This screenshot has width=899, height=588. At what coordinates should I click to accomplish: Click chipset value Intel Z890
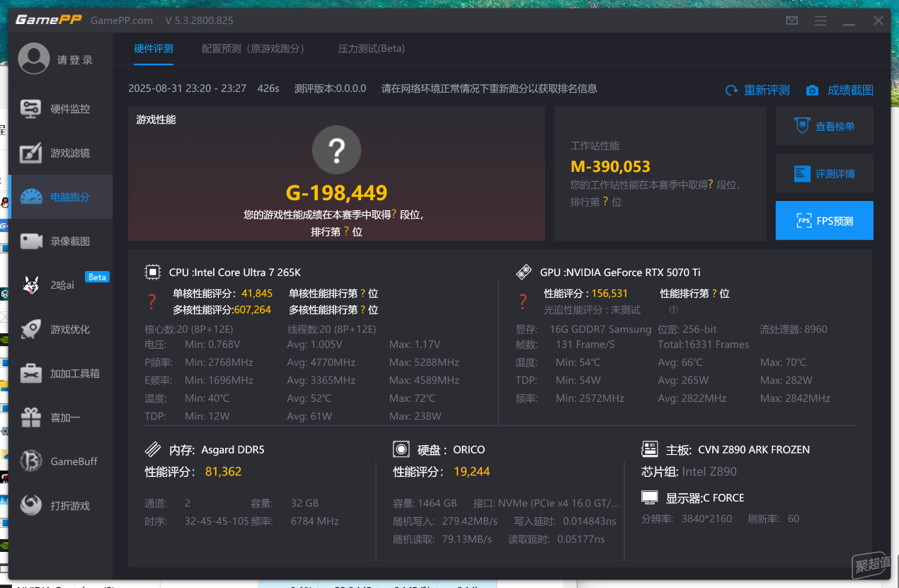[x=709, y=471]
